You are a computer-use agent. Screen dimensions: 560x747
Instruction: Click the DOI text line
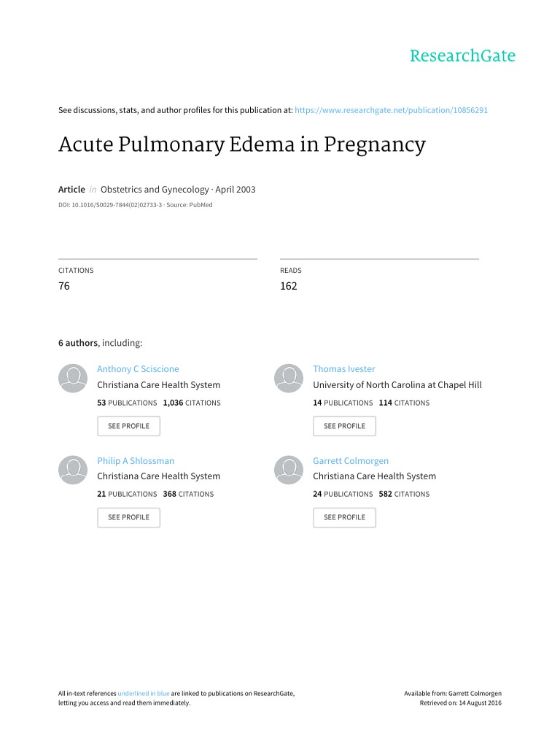(135, 205)
